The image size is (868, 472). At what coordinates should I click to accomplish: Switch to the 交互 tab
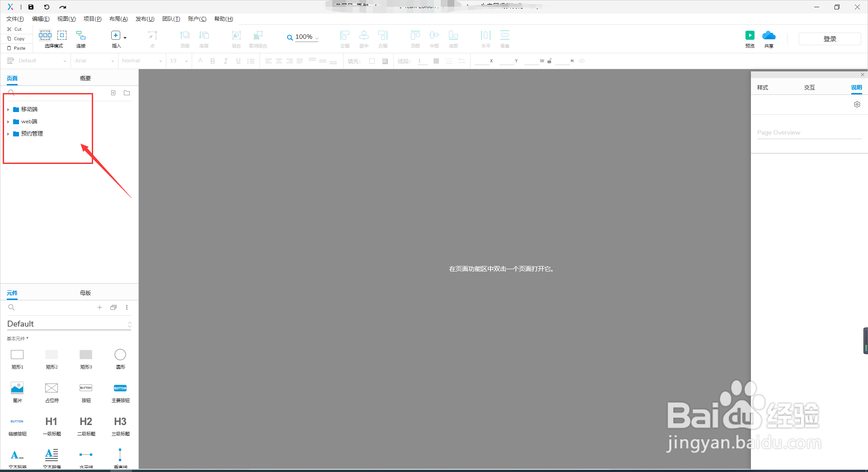point(810,88)
